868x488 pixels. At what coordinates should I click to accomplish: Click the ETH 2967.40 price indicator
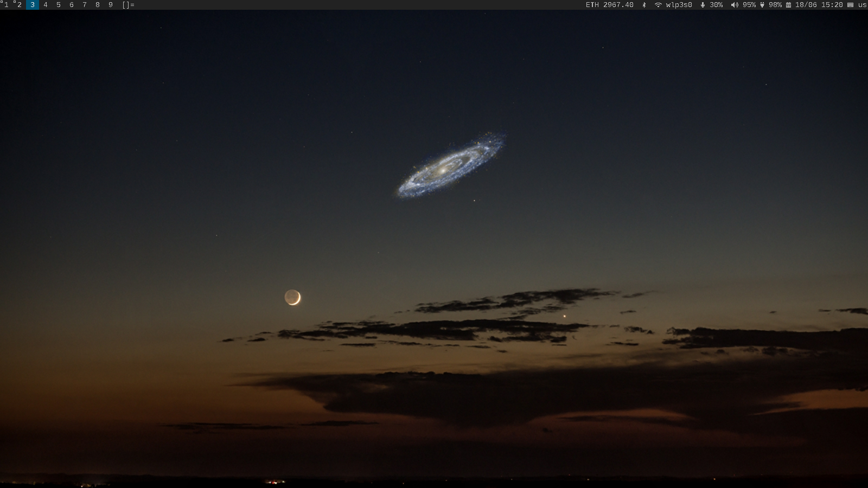click(609, 5)
